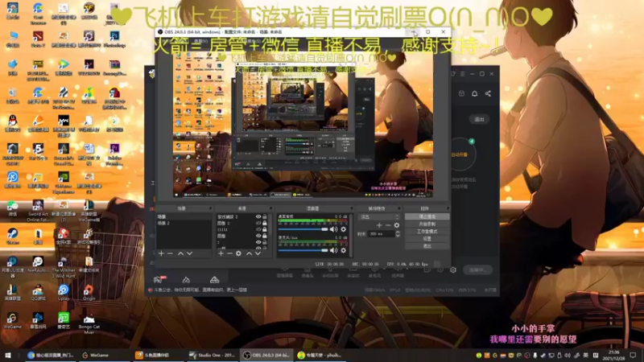Switch to OBS 24.0.3 taskbar item

tap(266, 355)
